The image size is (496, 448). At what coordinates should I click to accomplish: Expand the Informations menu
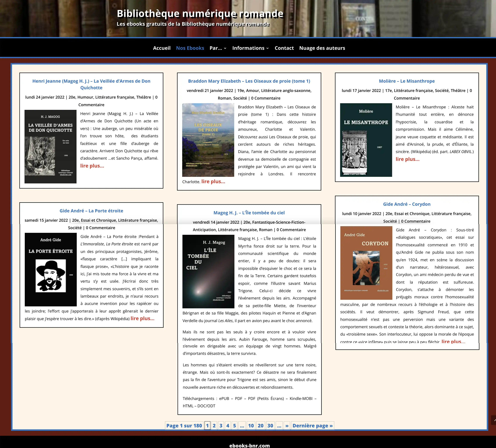tap(250, 48)
